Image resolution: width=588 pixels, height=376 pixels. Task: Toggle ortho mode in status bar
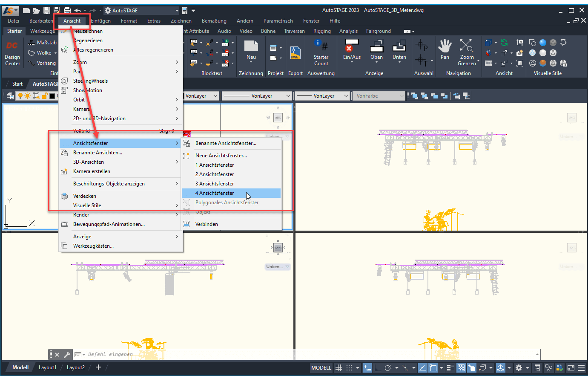tap(378, 367)
